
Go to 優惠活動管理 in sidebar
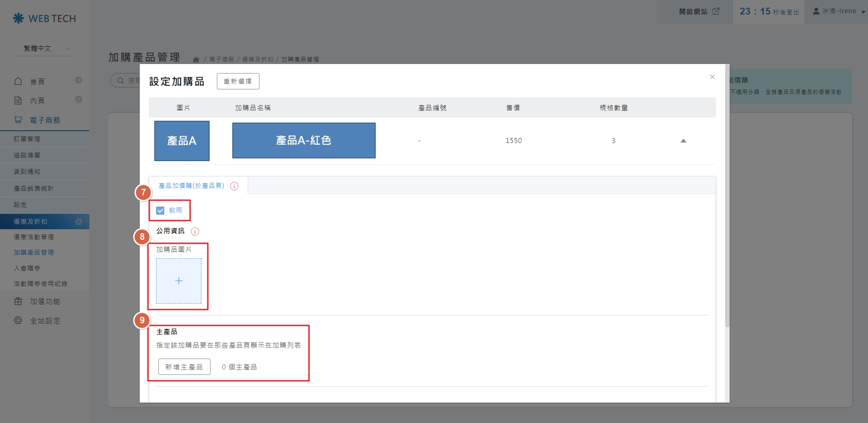coord(34,237)
